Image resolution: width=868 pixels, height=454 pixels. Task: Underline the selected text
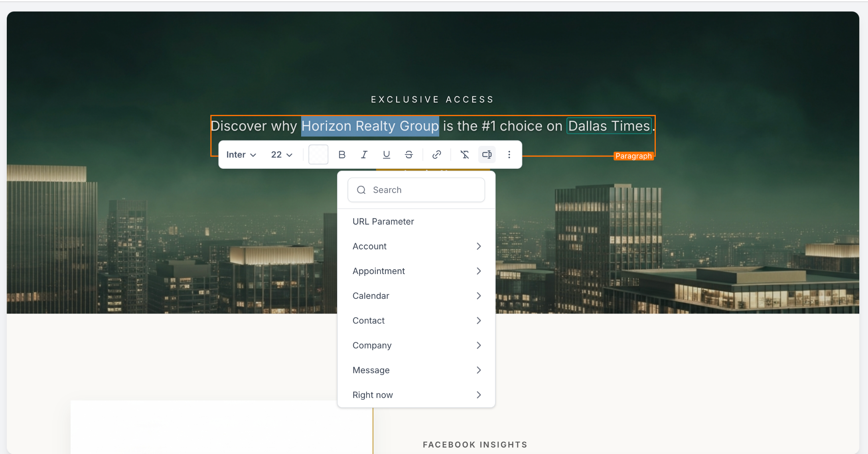click(x=387, y=155)
